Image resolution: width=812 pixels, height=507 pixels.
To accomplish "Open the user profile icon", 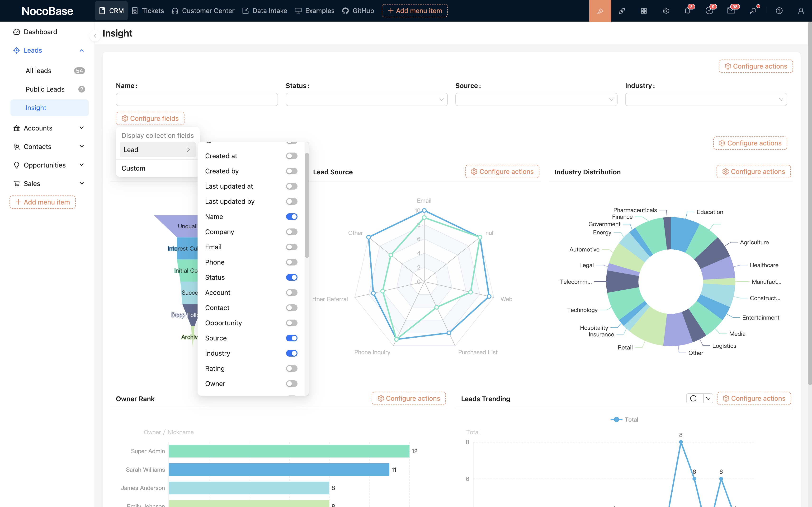I will click(801, 11).
